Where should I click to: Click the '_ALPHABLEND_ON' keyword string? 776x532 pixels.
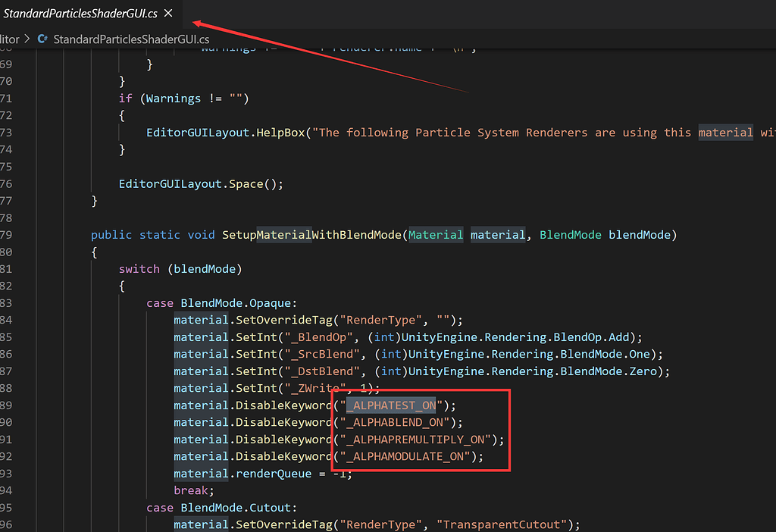(394, 422)
